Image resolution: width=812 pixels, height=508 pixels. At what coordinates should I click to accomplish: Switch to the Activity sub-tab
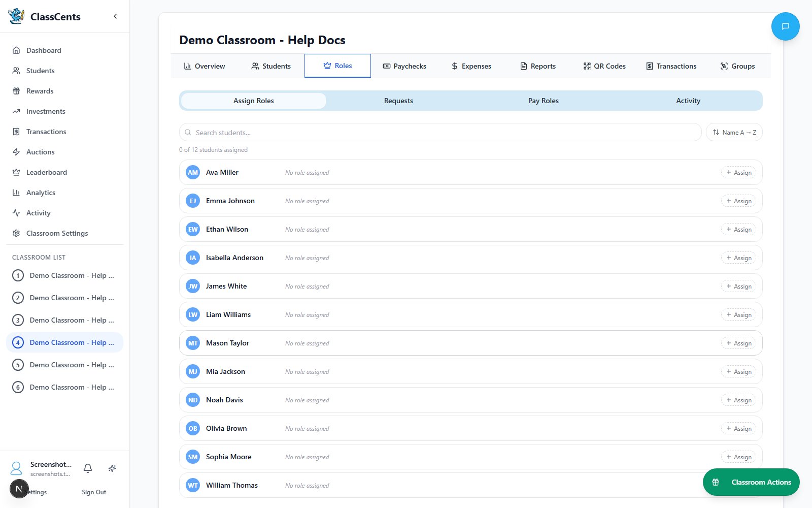pyautogui.click(x=688, y=101)
